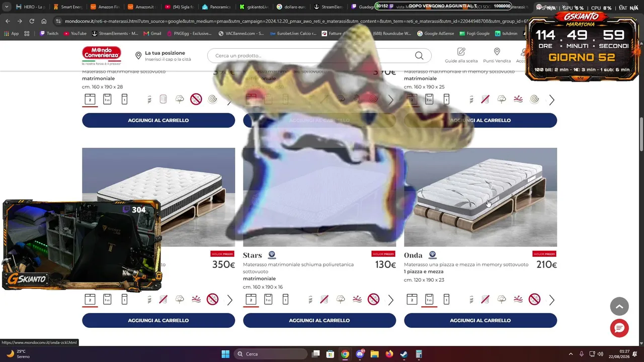Open the Twitch bookmark

click(x=49, y=33)
